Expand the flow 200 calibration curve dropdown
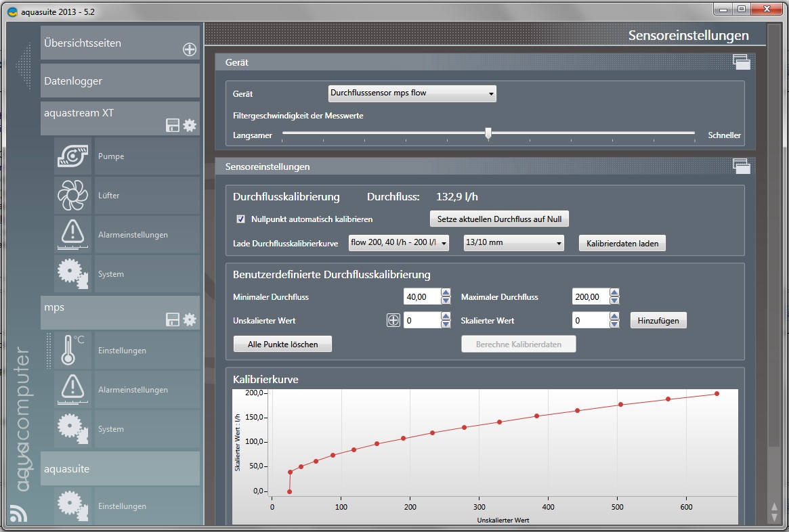Screen dimensions: 789x532 coord(399,243)
